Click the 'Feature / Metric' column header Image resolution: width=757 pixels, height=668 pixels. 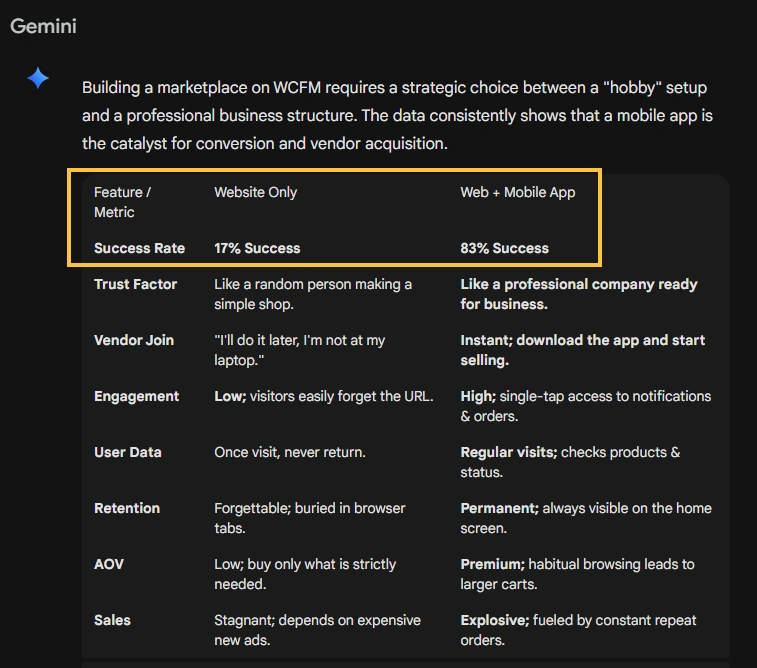point(122,202)
